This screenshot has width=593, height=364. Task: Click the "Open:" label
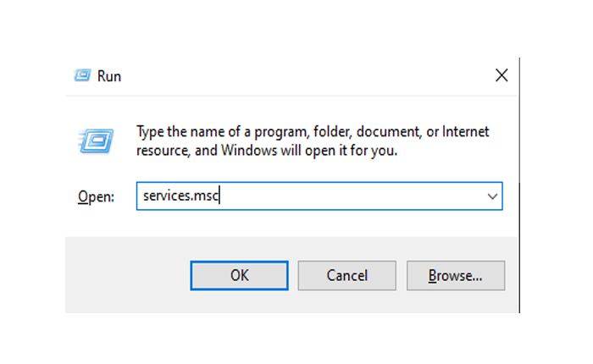pos(96,196)
